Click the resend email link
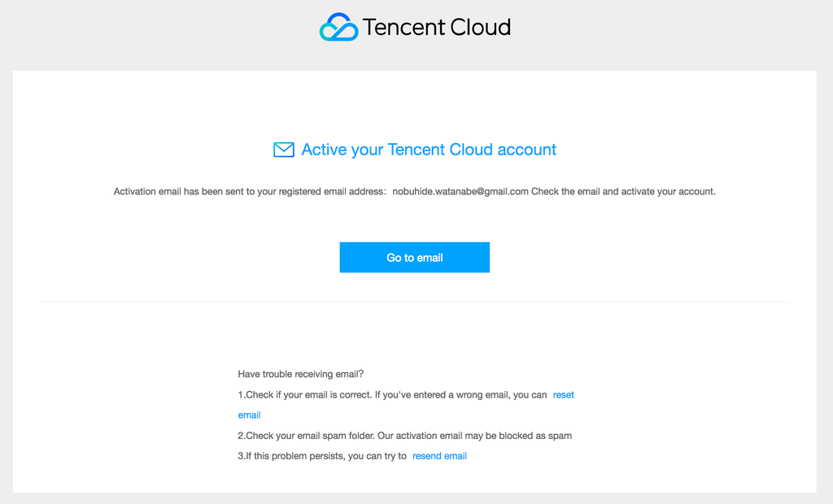This screenshot has height=504, width=833. point(439,456)
